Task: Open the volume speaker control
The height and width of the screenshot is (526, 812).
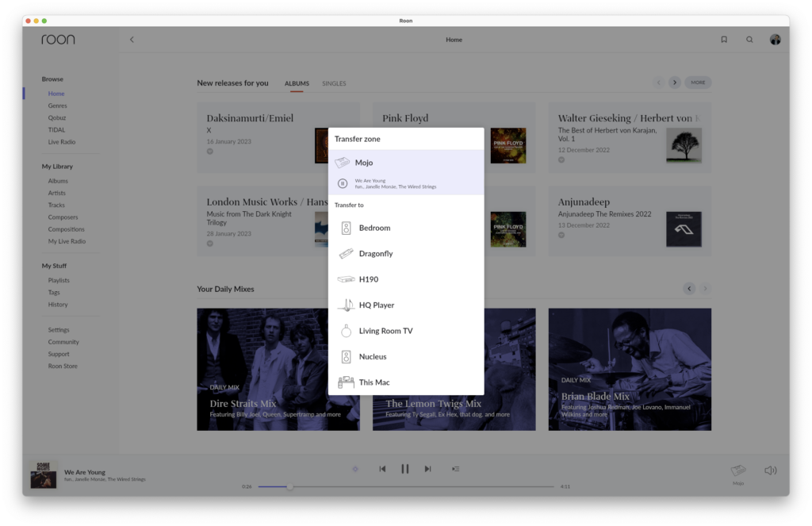Action: (771, 470)
